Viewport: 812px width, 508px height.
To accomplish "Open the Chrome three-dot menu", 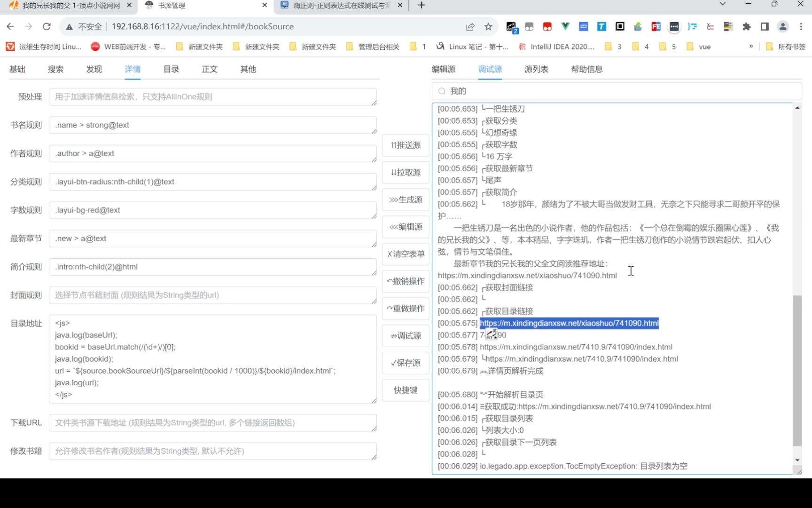I will click(801, 27).
